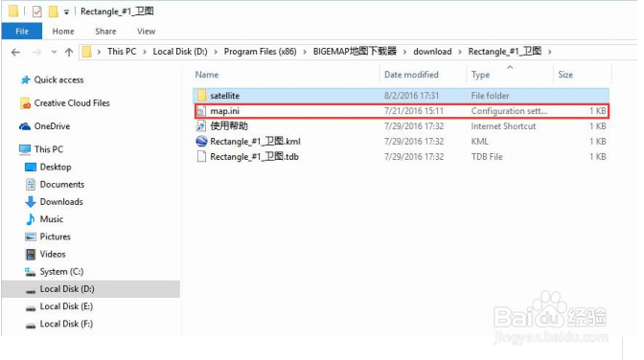The height and width of the screenshot is (360, 644).
Task: Sort by the Size column header
Action: coord(565,75)
